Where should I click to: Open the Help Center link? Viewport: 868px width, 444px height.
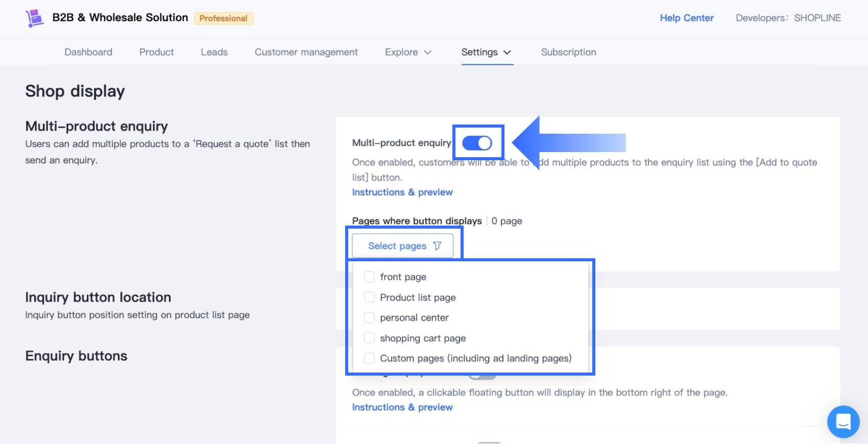click(x=686, y=18)
